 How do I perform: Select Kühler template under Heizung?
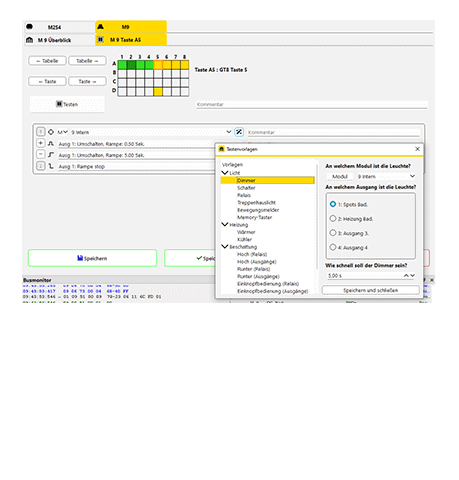coord(244,239)
